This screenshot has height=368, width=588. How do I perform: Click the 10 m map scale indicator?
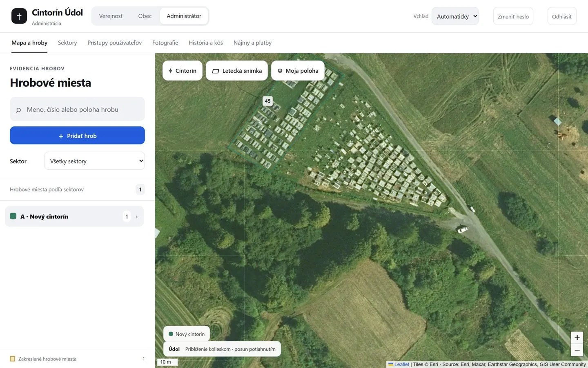click(167, 362)
